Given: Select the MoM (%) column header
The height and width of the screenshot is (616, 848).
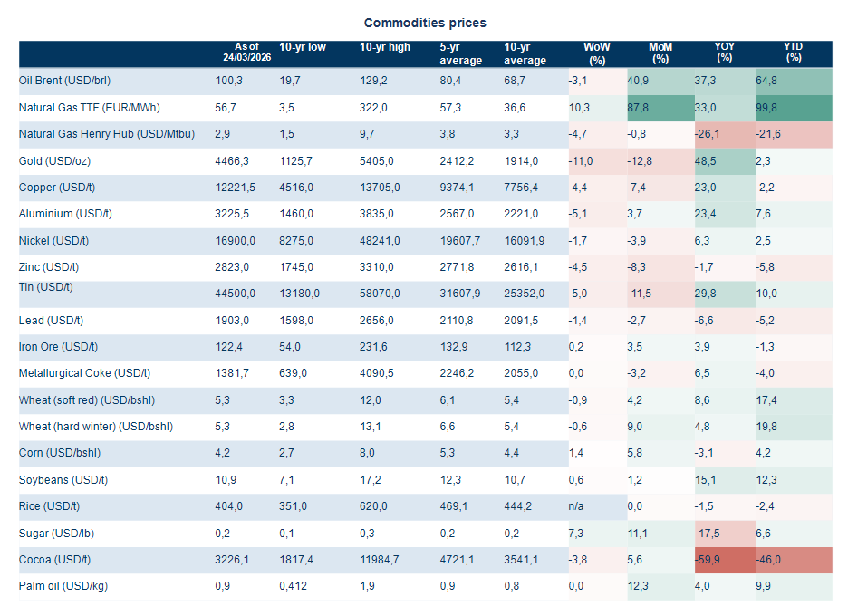Looking at the screenshot, I should 660,53.
